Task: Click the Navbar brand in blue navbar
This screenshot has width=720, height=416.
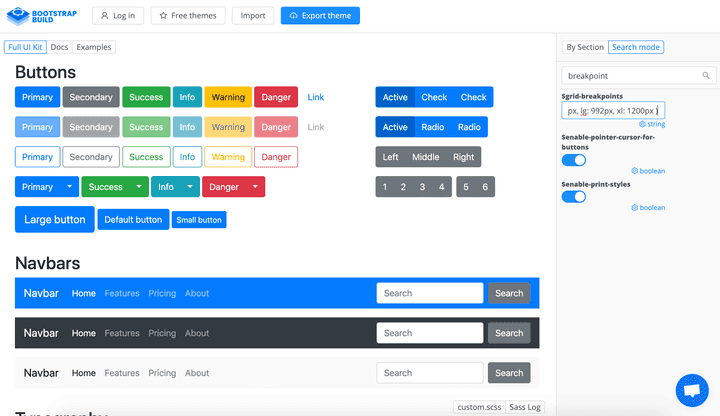Action: [41, 293]
